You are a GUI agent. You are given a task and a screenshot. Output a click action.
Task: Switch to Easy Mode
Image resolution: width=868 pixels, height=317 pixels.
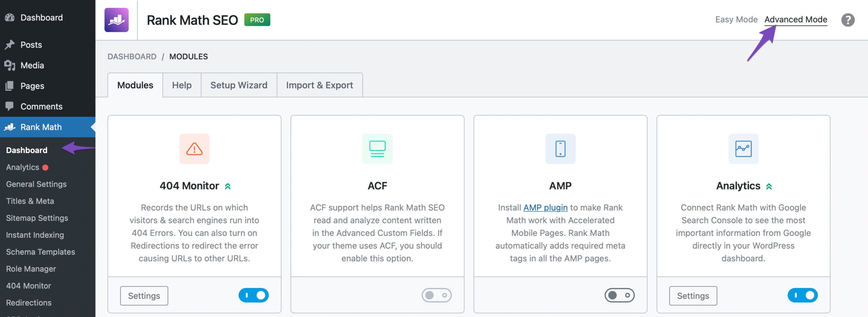click(x=736, y=20)
